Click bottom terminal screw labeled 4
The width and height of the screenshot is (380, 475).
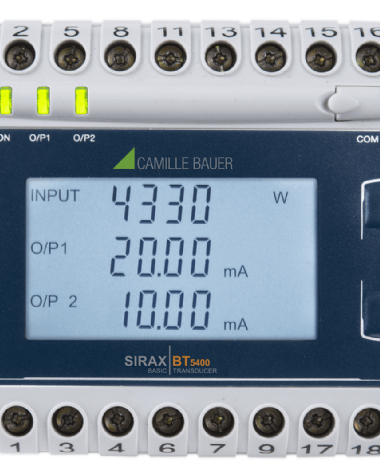click(x=118, y=421)
